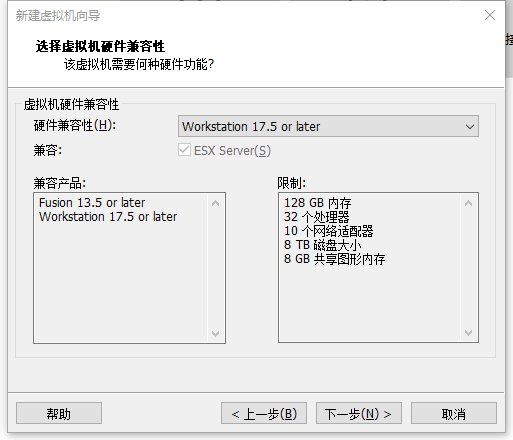Click the '8 TB 磁盘大小' limit entry
The height and width of the screenshot is (440, 513).
coord(322,245)
